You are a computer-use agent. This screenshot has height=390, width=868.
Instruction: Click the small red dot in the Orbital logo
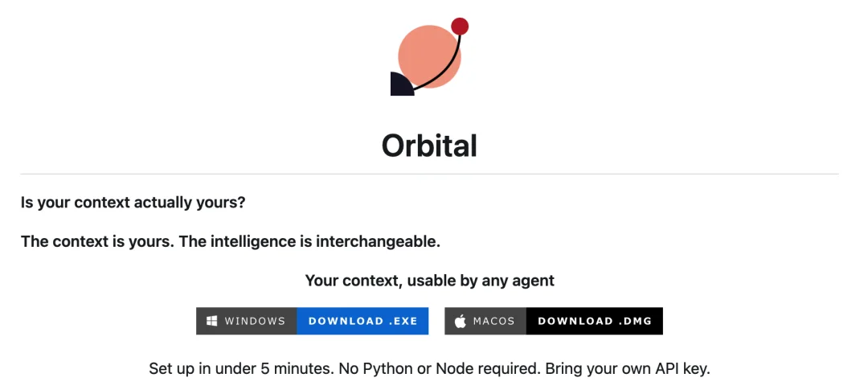click(460, 26)
